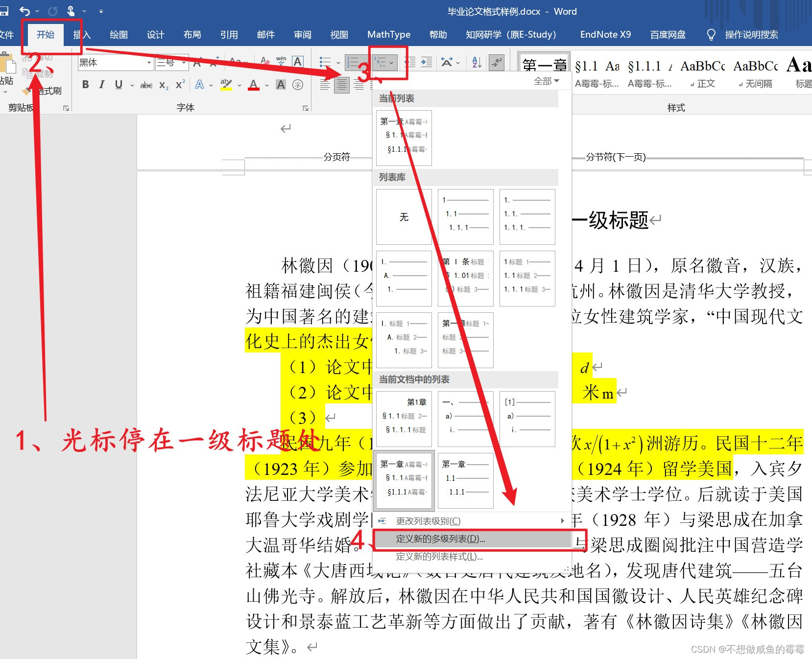Open the 布局 ribbon tab
Viewport: 812px width, 659px height.
192,35
